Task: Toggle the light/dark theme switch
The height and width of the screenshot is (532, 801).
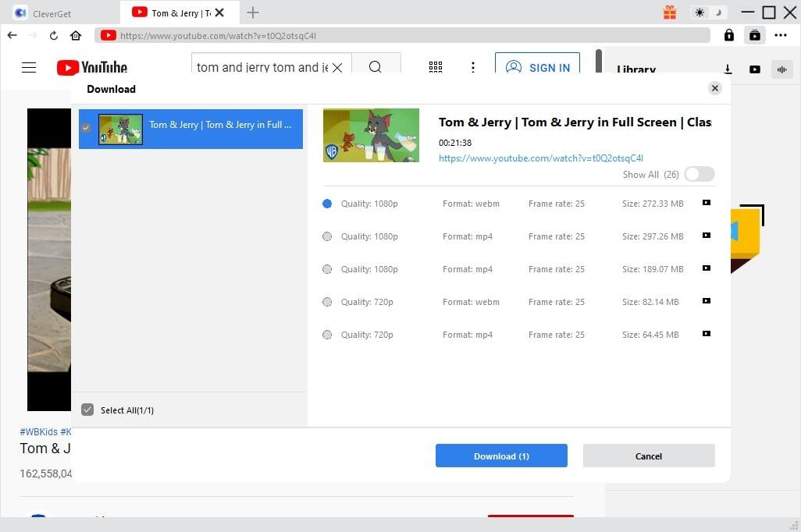Action: pyautogui.click(x=709, y=12)
